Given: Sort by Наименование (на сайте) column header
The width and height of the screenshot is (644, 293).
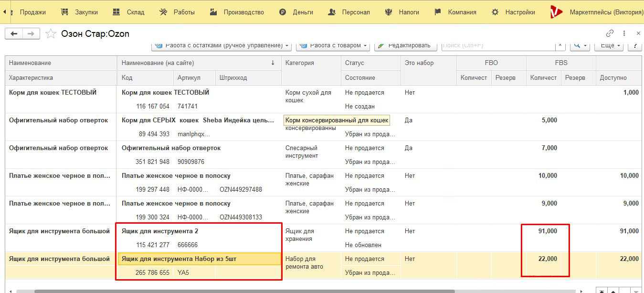Looking at the screenshot, I should (x=199, y=63).
